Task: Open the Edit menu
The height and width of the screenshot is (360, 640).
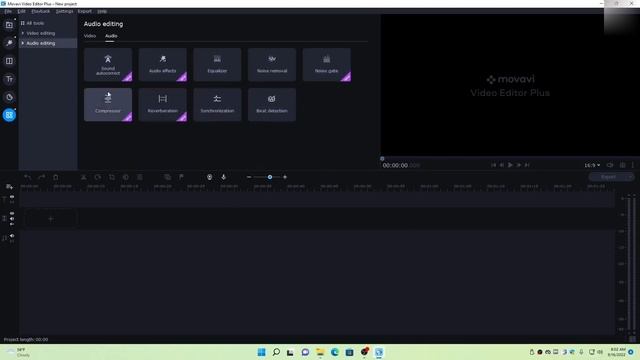Action: pyautogui.click(x=22, y=11)
